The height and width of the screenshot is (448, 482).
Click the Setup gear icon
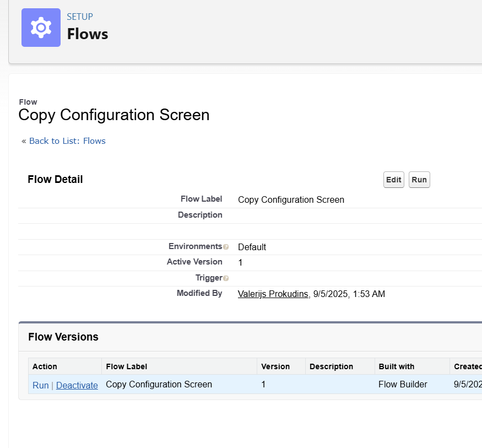(x=41, y=28)
